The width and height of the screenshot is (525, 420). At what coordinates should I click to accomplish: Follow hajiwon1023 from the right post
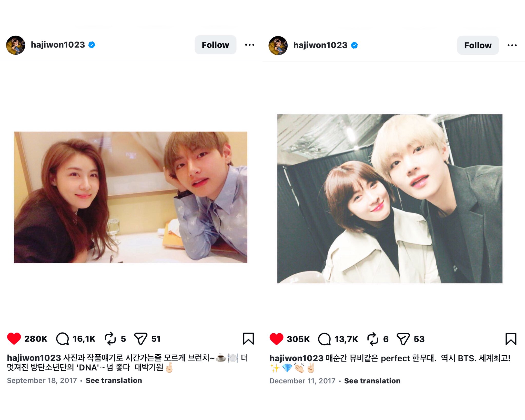(x=478, y=45)
